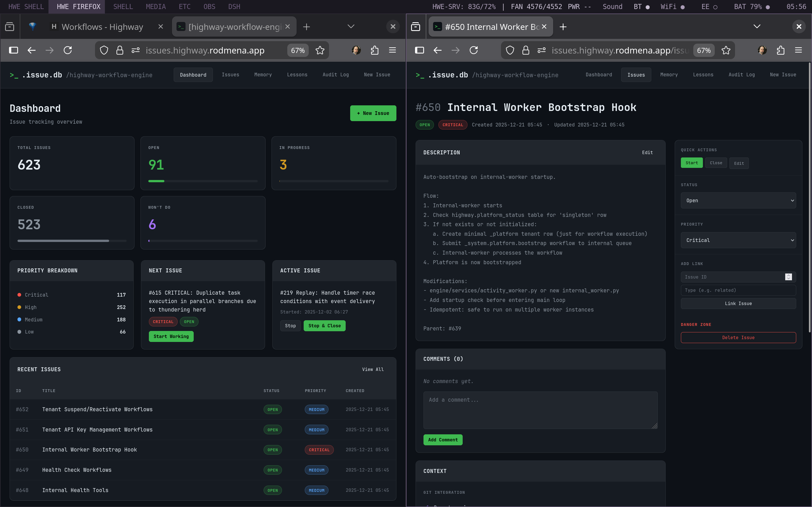Click tracking protection shield in left URL bar
Viewport: 812px width, 507px height.
[104, 50]
